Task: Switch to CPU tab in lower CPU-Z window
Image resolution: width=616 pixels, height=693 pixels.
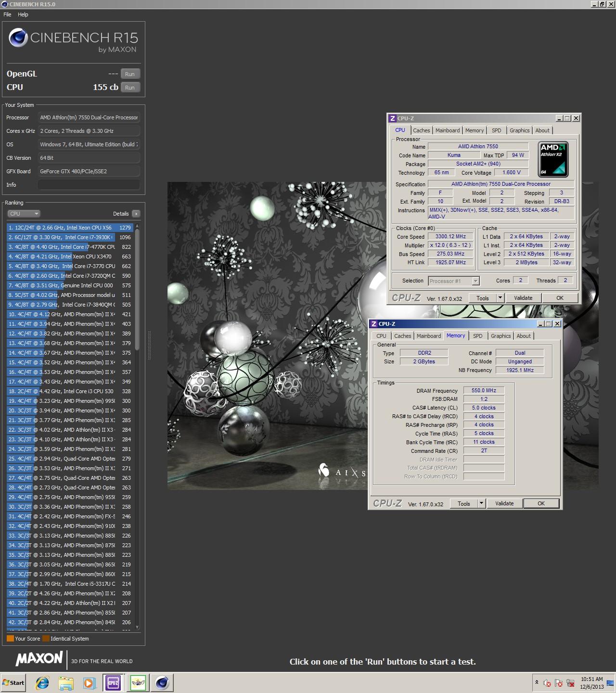Action: point(381,336)
